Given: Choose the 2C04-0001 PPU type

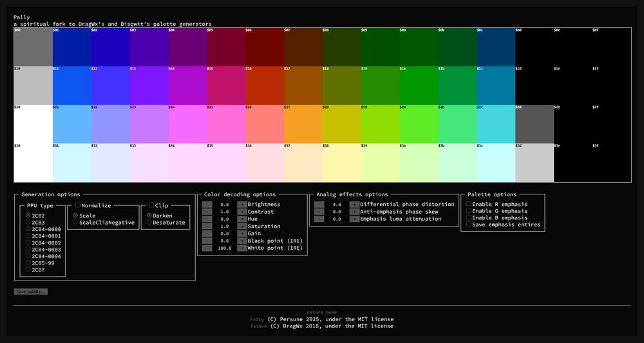Looking at the screenshot, I should [x=28, y=236].
